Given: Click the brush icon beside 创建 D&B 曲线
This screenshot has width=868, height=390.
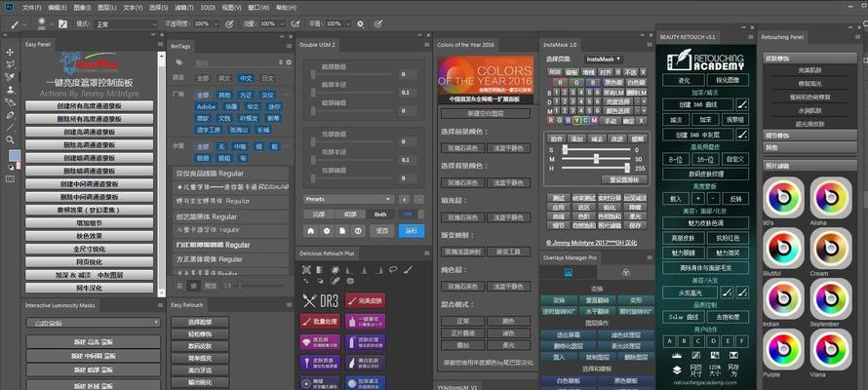Looking at the screenshot, I should [x=743, y=104].
